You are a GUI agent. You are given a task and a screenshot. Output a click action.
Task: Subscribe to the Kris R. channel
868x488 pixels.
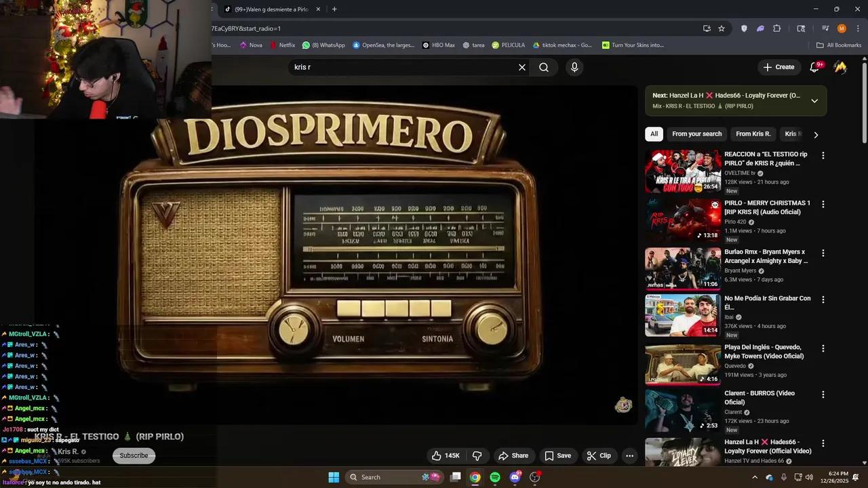click(x=134, y=455)
